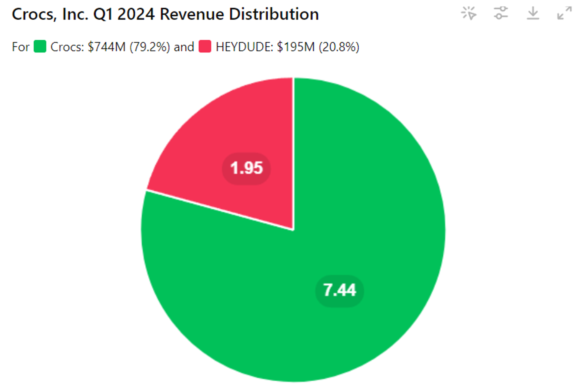578x392 pixels.
Task: Click the word 'and' between legend entries
Action: click(184, 47)
